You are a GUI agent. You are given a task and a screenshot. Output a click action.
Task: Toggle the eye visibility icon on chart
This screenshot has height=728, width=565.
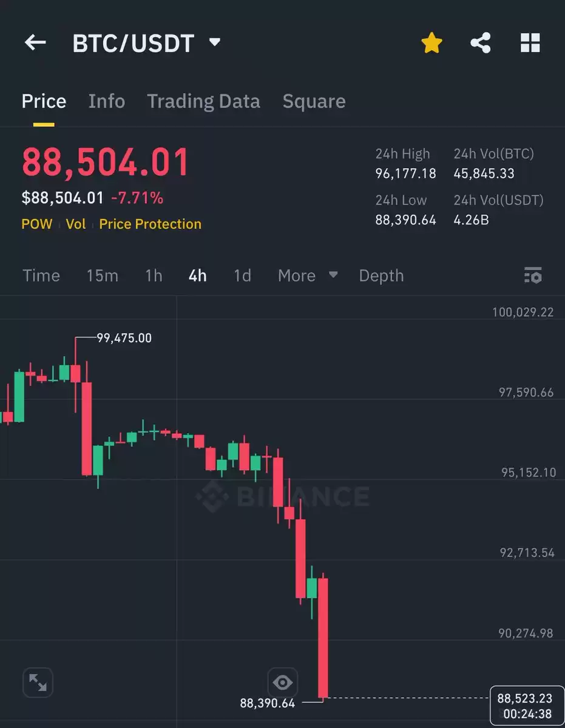point(283,682)
